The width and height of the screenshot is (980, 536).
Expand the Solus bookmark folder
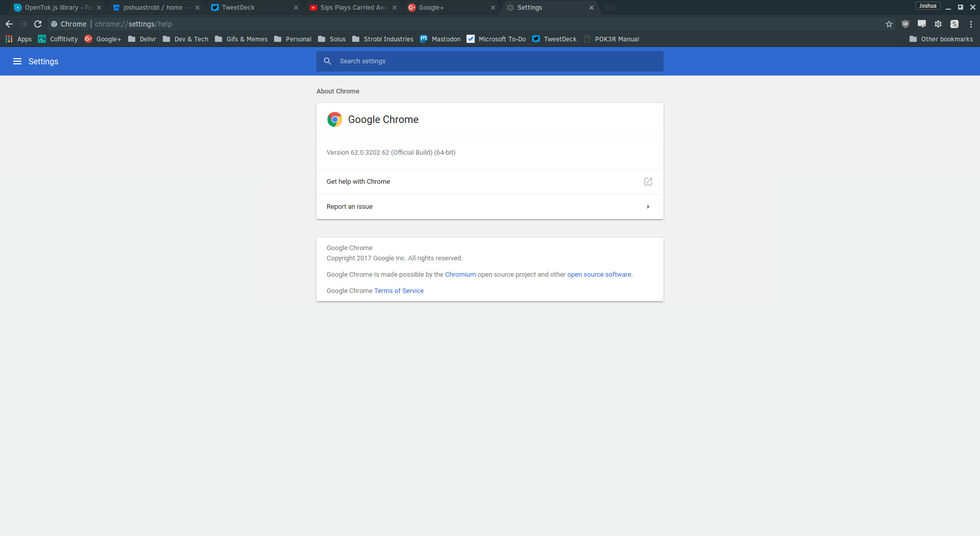[332, 39]
